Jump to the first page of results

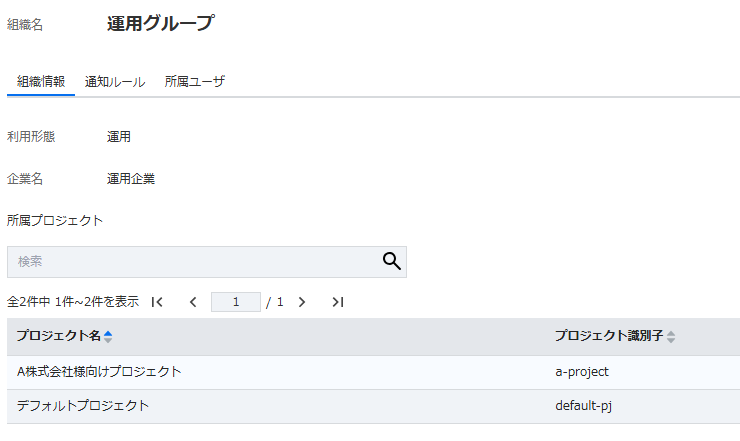pos(157,302)
